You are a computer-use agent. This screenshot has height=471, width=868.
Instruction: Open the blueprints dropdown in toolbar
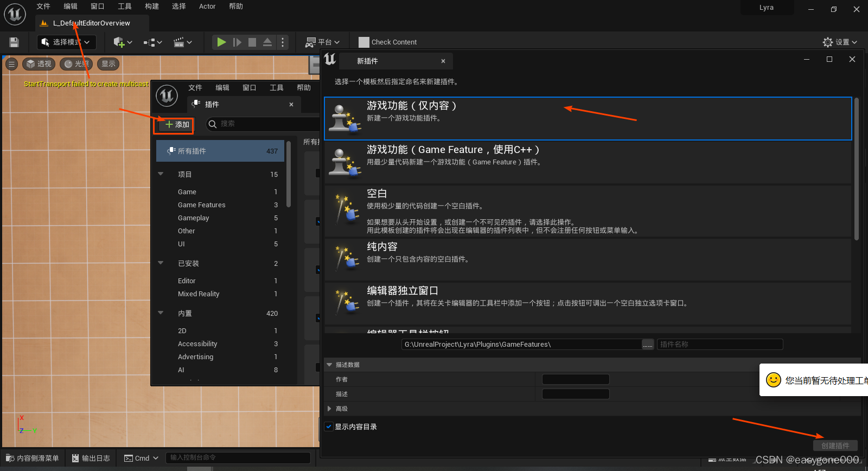coord(153,42)
